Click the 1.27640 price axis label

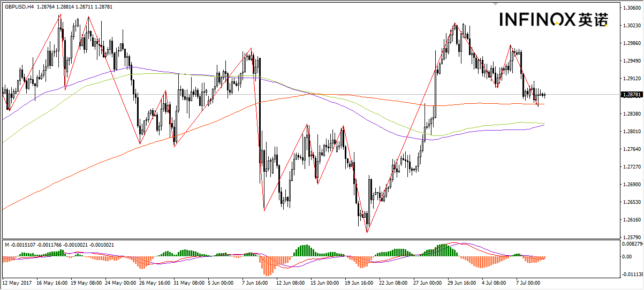(x=632, y=149)
